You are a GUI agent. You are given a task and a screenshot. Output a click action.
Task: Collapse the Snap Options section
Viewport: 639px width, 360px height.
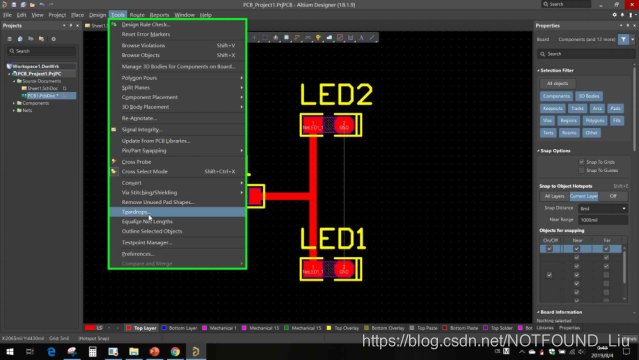pyautogui.click(x=538, y=151)
